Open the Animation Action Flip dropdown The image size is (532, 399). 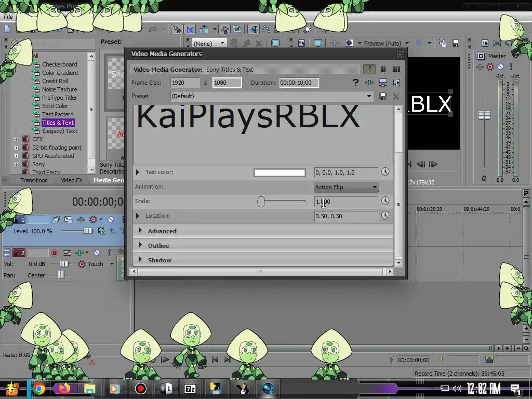[347, 187]
